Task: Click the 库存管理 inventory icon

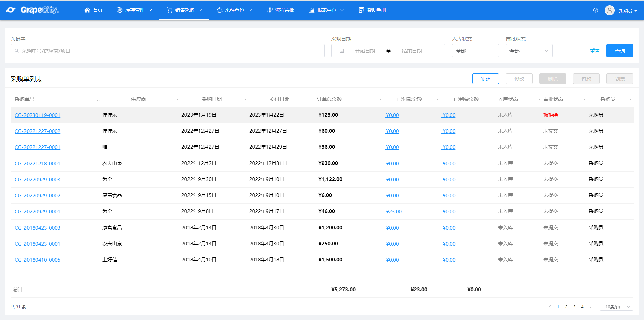Action: click(x=119, y=10)
